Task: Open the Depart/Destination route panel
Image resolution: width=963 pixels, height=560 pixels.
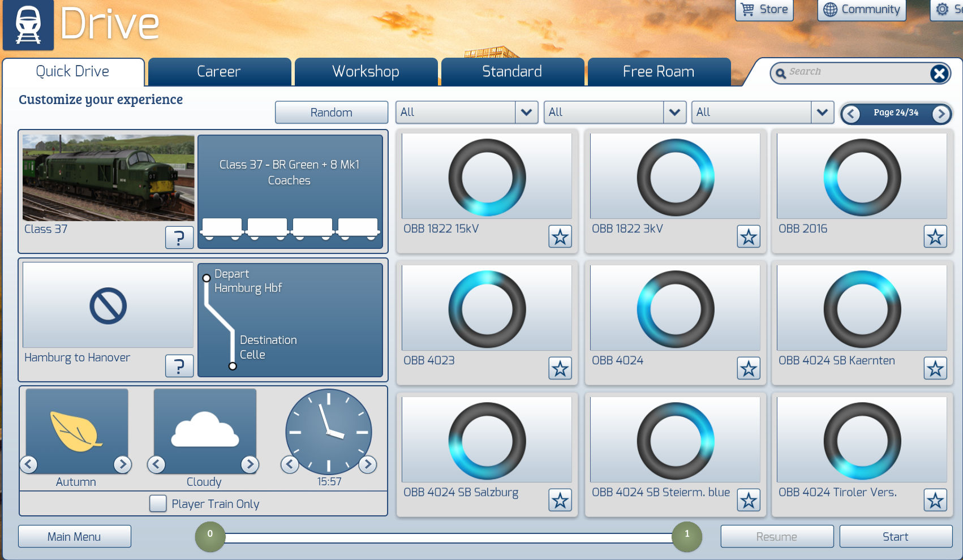Action: click(x=290, y=320)
